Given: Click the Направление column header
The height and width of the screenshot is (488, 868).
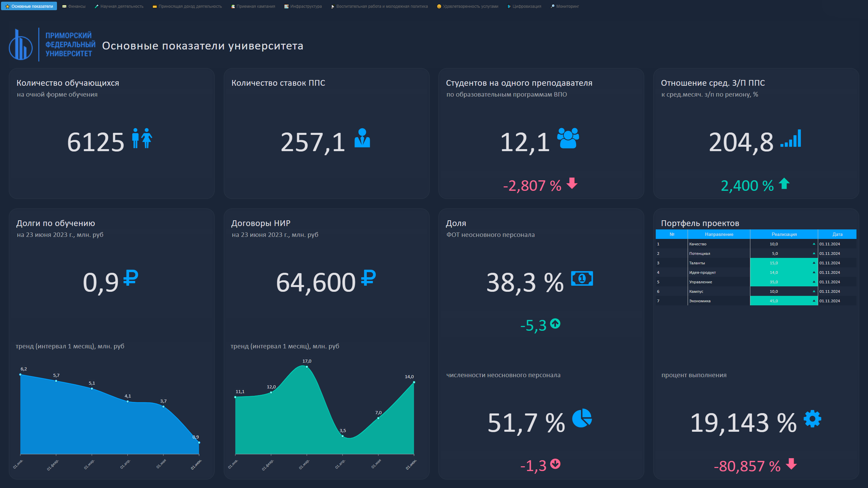Looking at the screenshot, I should pos(719,234).
